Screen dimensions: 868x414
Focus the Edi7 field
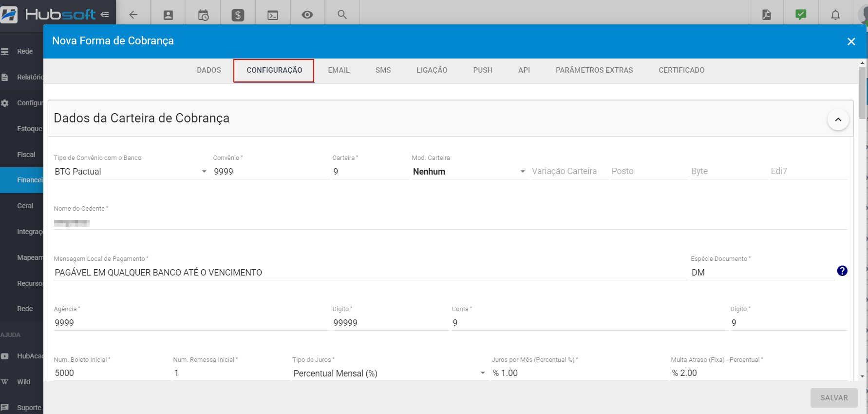[x=809, y=172]
